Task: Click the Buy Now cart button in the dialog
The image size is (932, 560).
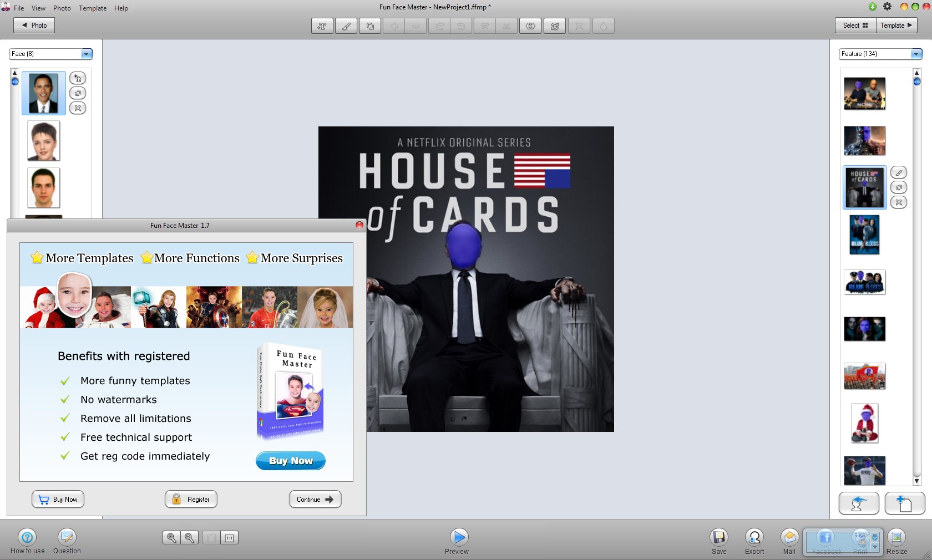Action: (58, 500)
